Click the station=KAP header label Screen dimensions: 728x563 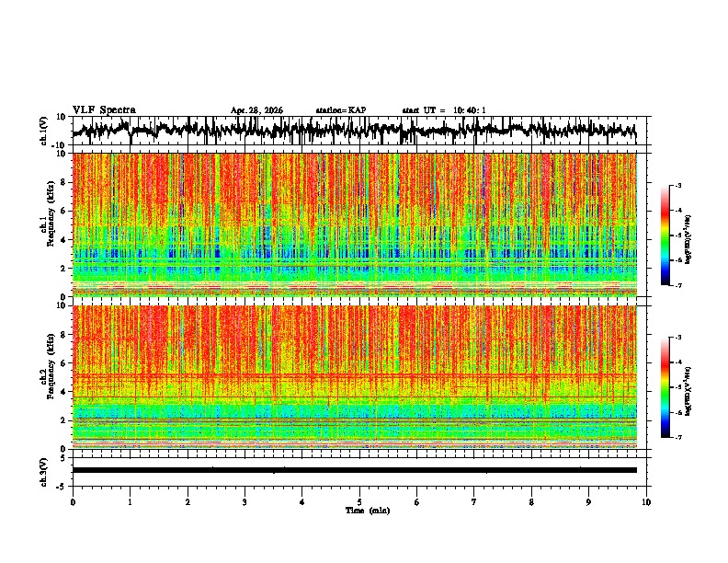click(341, 110)
